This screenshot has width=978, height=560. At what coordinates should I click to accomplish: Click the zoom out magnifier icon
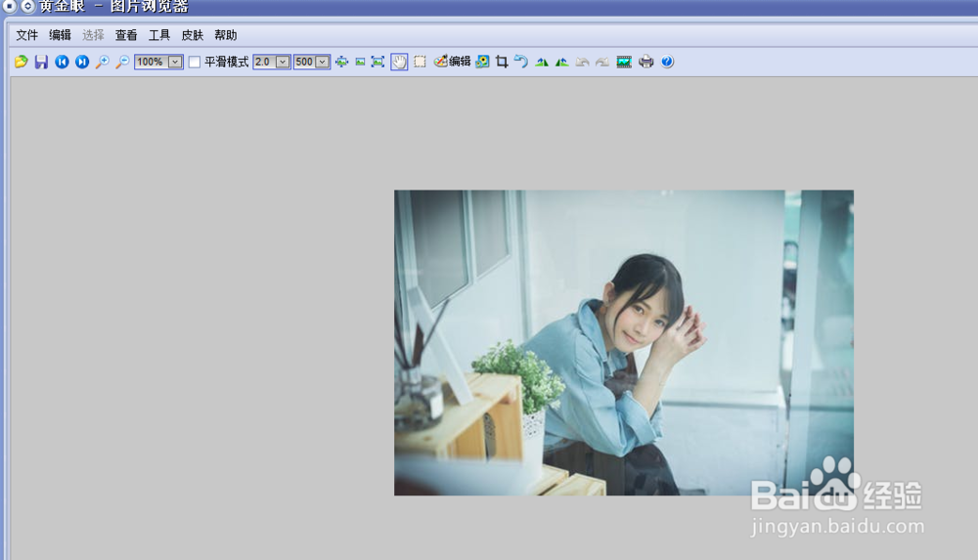click(122, 62)
